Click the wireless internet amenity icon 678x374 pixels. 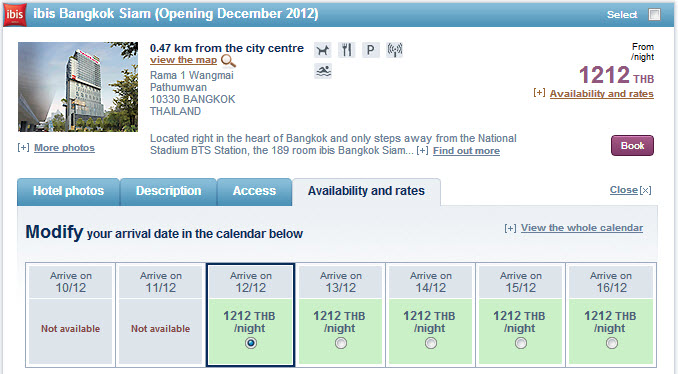tap(394, 50)
